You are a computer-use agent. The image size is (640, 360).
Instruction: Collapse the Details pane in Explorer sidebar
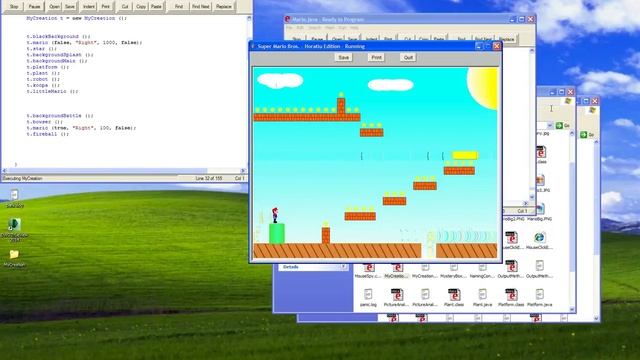(x=343, y=267)
